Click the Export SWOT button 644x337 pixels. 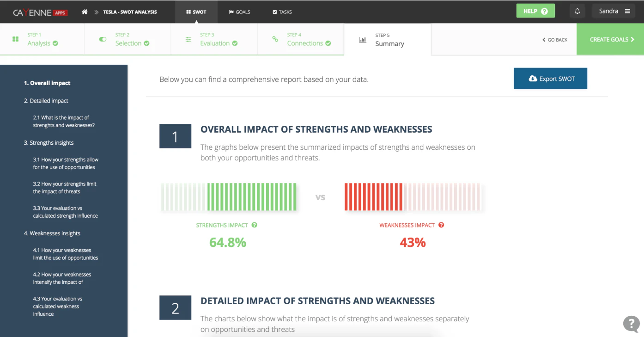(550, 79)
